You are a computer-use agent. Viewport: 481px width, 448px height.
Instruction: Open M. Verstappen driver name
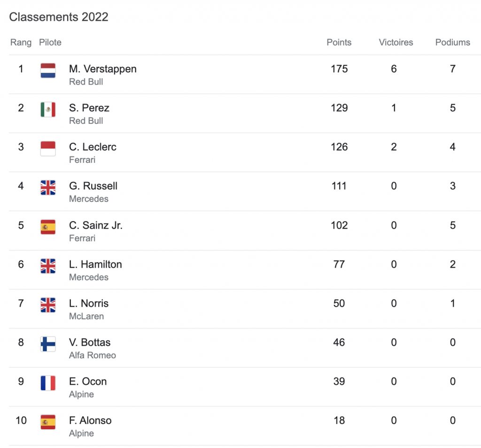102,69
